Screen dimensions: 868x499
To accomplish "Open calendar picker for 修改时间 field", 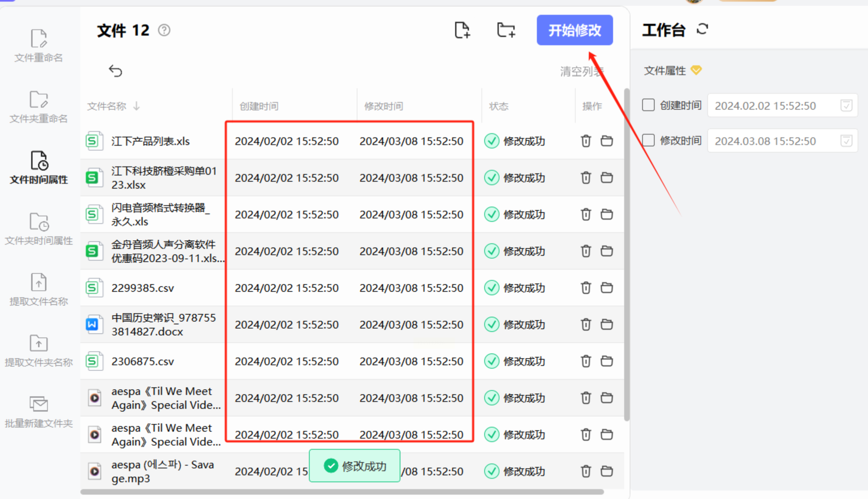I will [x=846, y=141].
